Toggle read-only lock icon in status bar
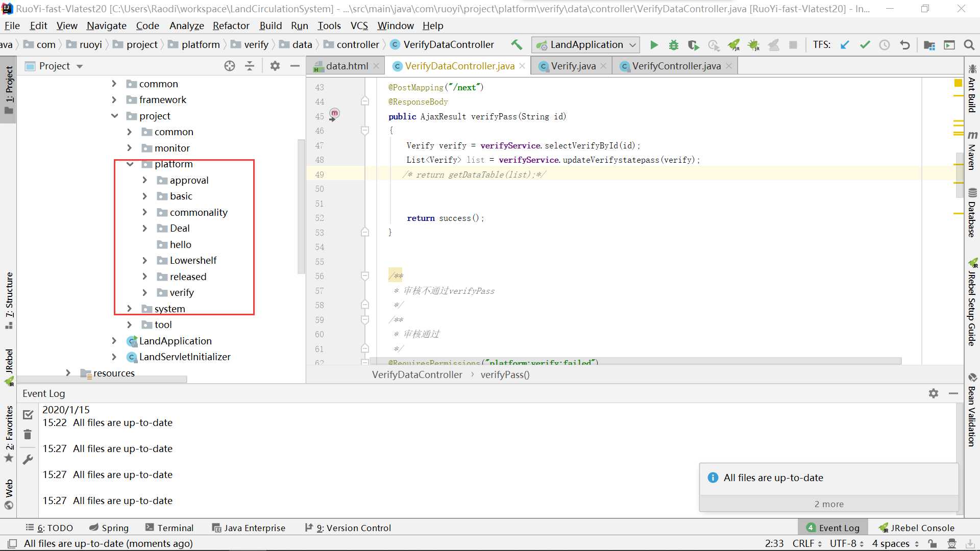This screenshot has width=980, height=551. point(933,543)
